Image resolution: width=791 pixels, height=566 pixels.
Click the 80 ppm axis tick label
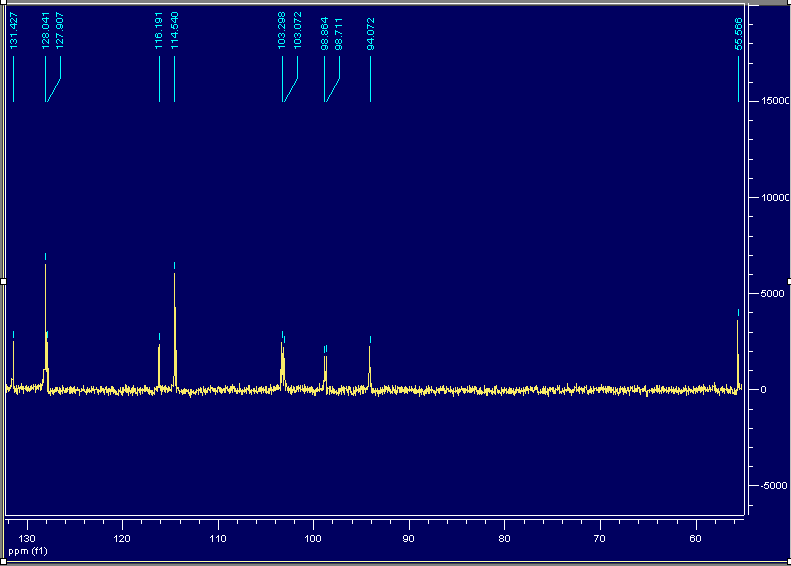pyautogui.click(x=504, y=539)
